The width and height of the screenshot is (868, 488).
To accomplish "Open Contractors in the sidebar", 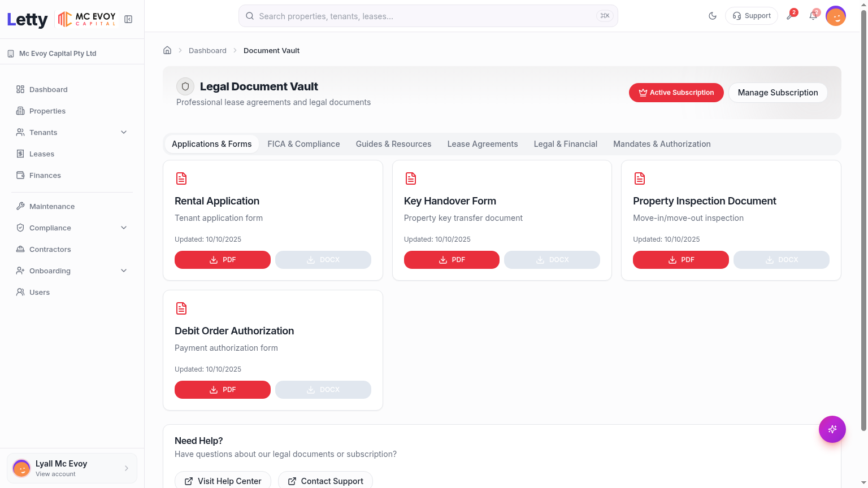I will click(72, 249).
